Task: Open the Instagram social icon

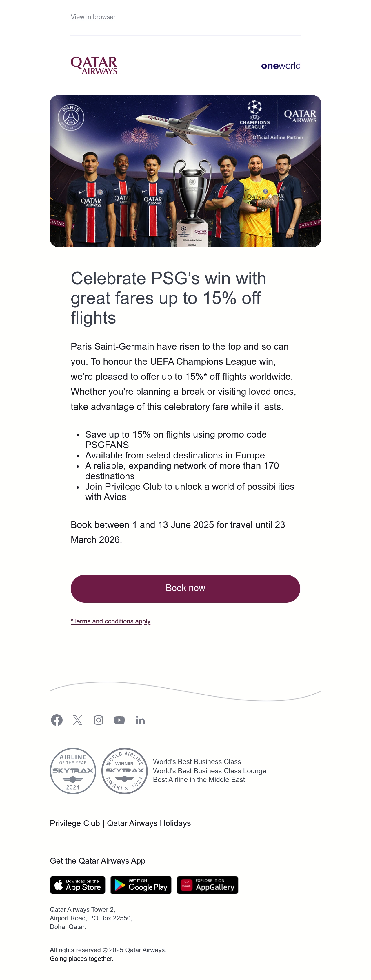Action: coord(98,720)
